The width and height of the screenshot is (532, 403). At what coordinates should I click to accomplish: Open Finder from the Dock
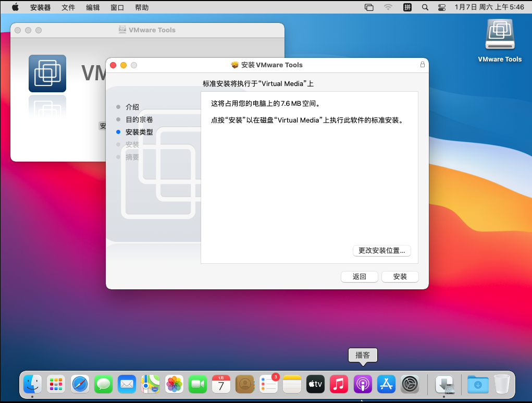tap(33, 384)
